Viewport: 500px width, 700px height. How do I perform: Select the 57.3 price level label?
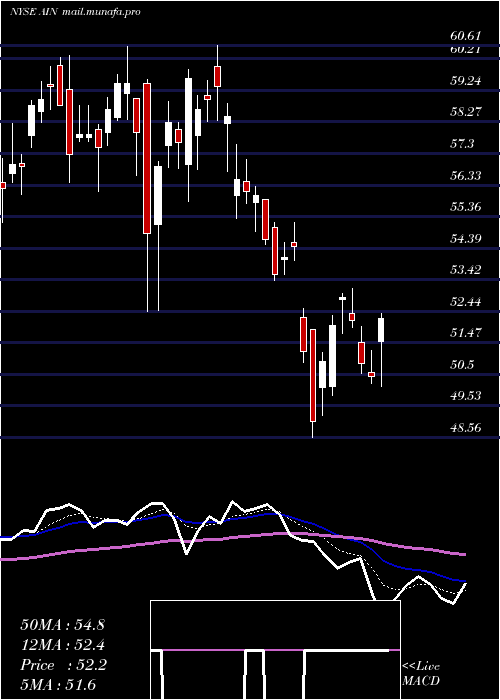pos(462,144)
